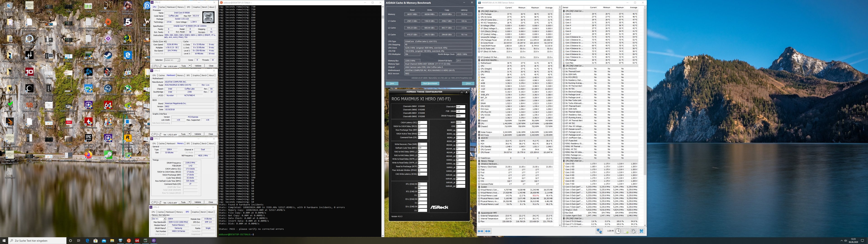
Task: Click Save button in AIDA64 benchmark
Action: pyautogui.click(x=392, y=83)
